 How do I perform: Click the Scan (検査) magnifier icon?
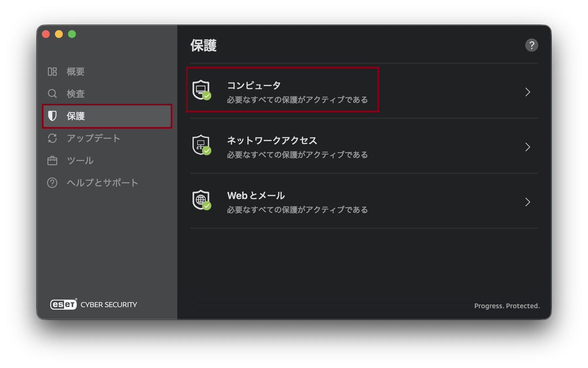point(52,94)
